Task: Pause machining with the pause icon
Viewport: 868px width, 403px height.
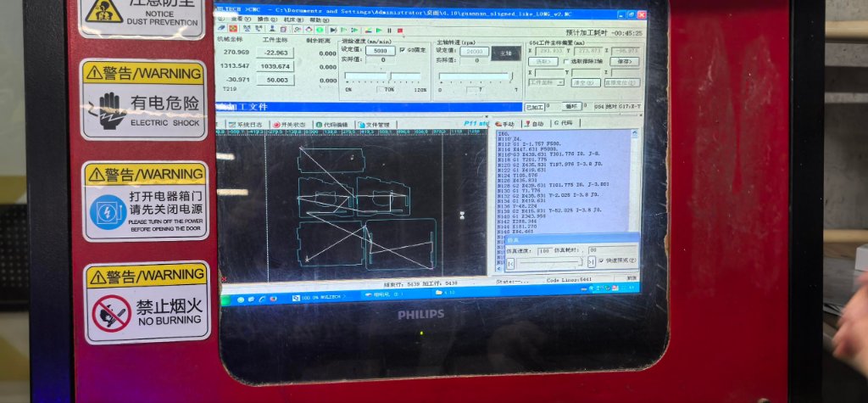Action: point(390,31)
